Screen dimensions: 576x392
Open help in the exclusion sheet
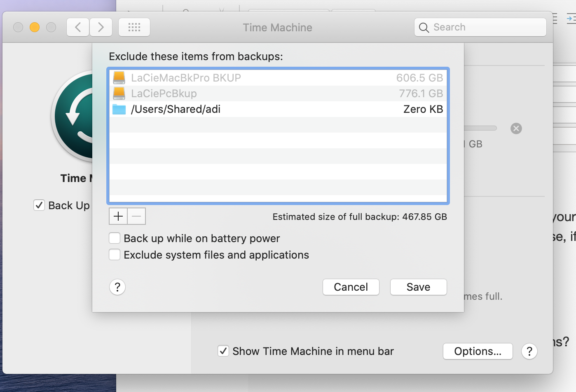[117, 287]
